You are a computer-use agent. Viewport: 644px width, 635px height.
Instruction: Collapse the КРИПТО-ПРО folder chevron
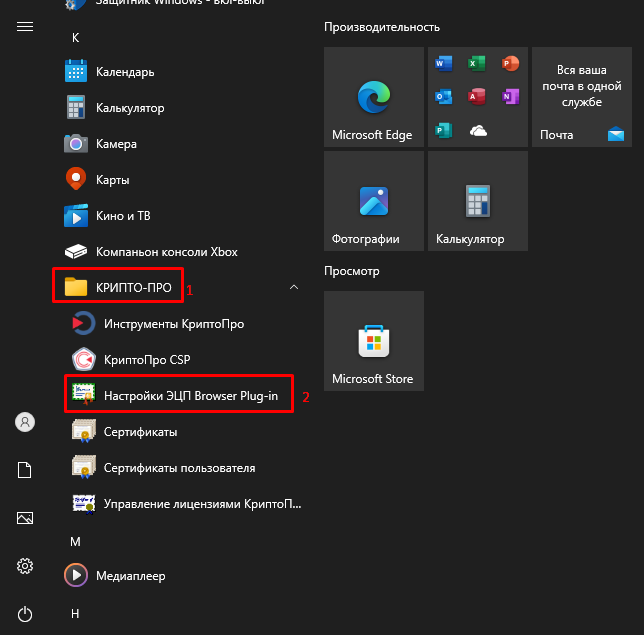tap(294, 287)
